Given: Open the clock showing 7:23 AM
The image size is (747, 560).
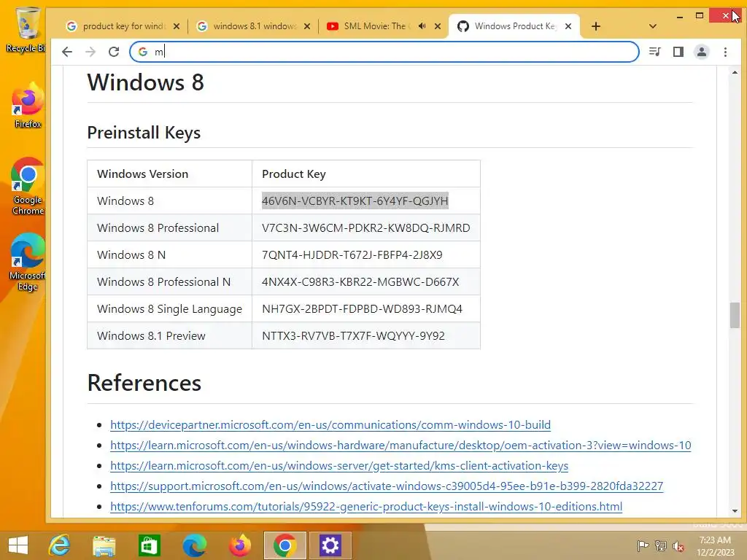Looking at the screenshot, I should [715, 545].
